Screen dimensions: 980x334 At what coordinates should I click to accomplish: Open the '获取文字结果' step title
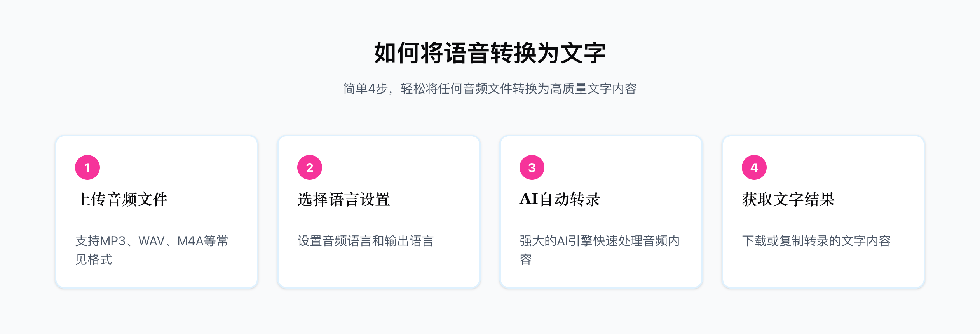[x=788, y=200]
